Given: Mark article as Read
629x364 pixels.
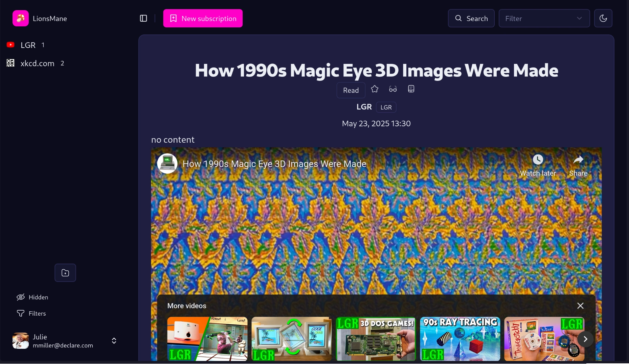Looking at the screenshot, I should coord(351,90).
